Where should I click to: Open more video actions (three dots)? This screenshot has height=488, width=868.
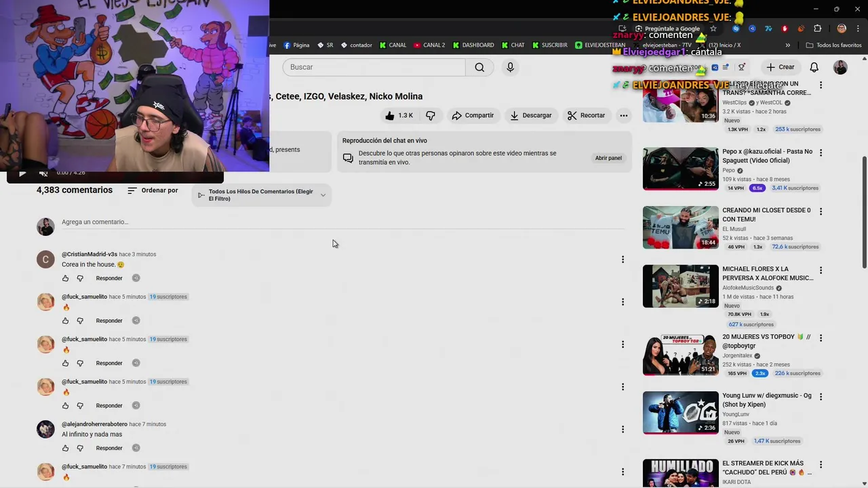coord(624,115)
